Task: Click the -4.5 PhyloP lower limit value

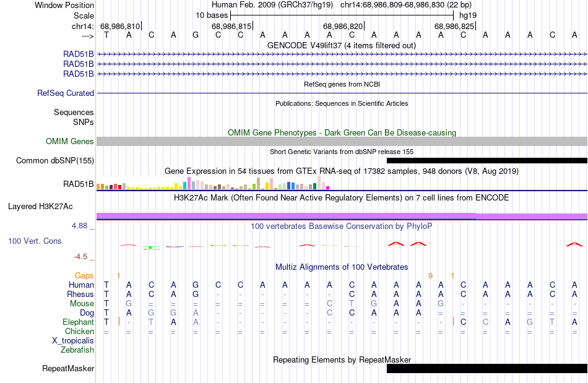Action: pos(80,257)
